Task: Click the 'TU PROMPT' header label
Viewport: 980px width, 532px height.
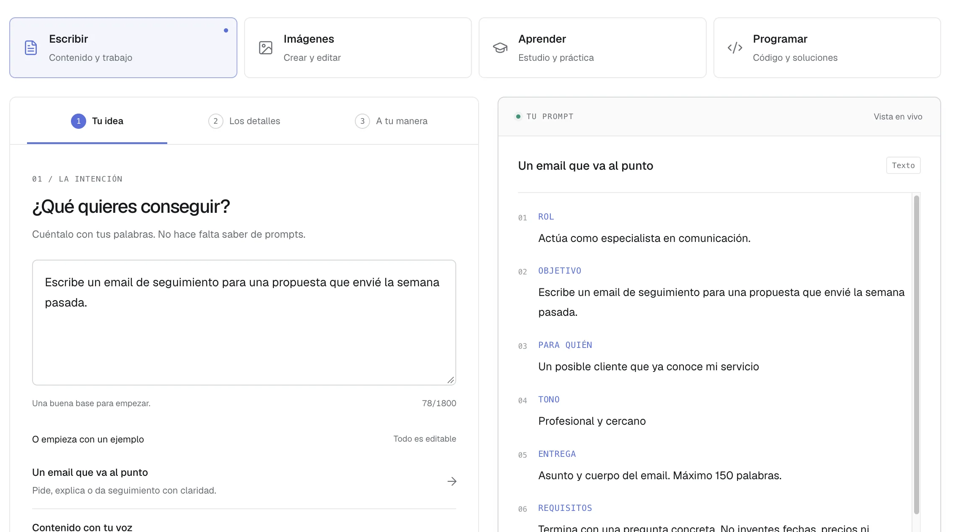Action: 550,117
